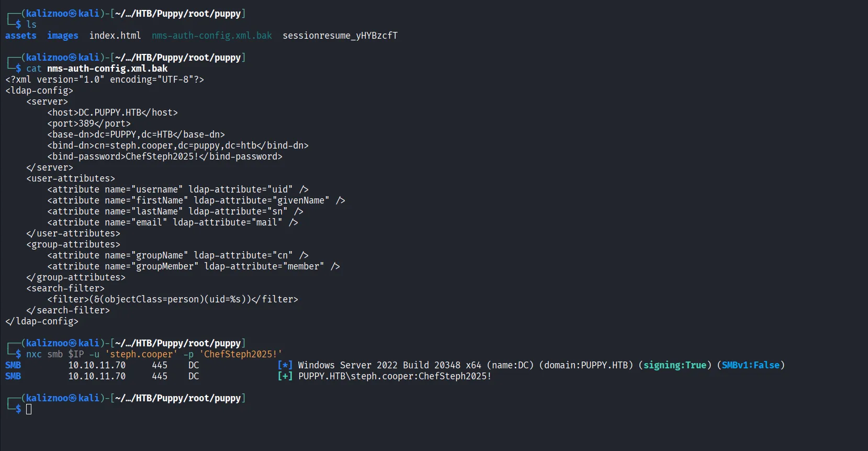Image resolution: width=868 pixels, height=451 pixels.
Task: Click the closing '</server>' tag
Action: point(50,167)
